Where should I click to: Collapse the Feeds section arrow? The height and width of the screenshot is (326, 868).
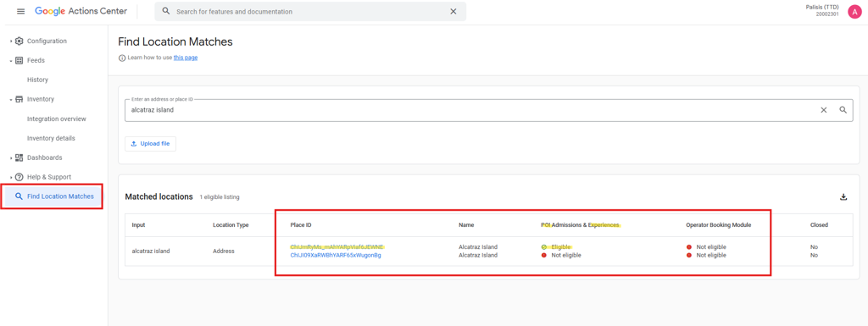tap(11, 61)
